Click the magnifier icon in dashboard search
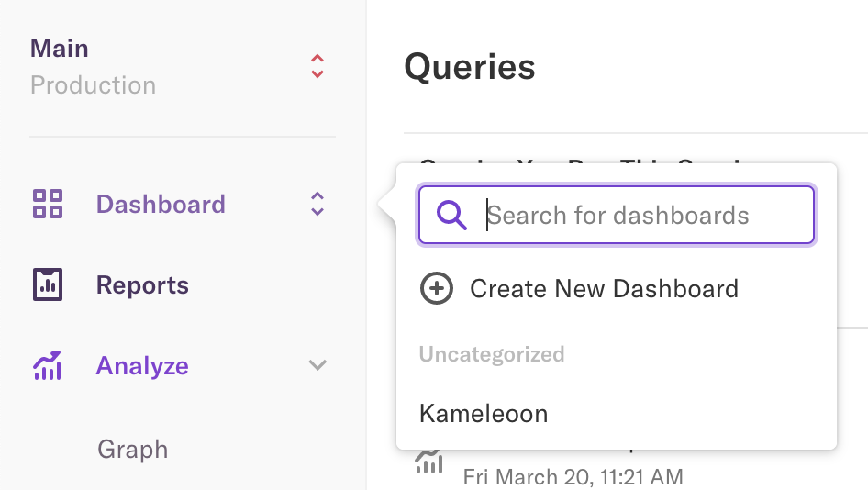868x490 pixels. pyautogui.click(x=451, y=216)
